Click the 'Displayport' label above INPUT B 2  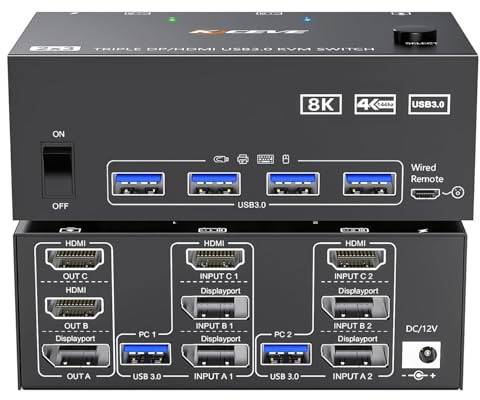(358, 291)
